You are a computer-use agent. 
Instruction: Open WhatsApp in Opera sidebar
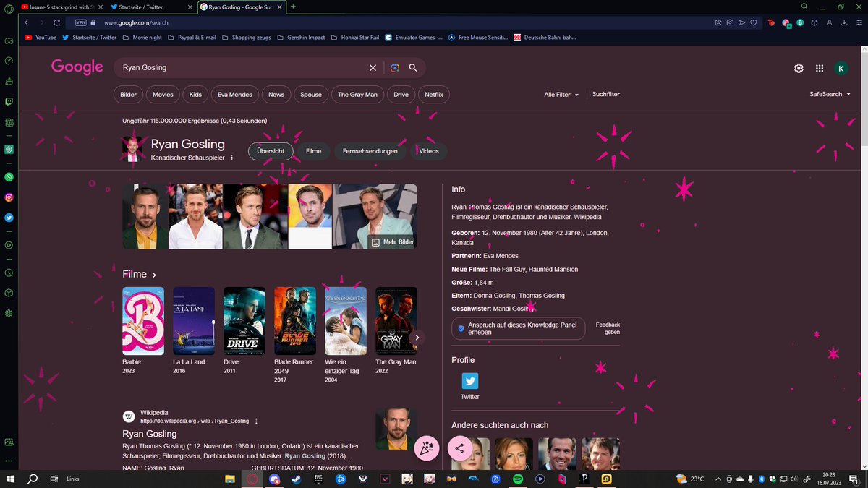[9, 176]
